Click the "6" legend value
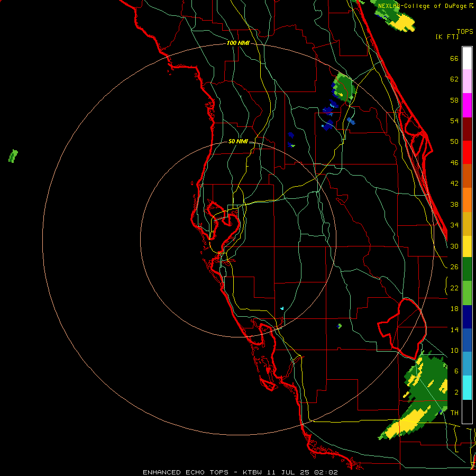476x476 pixels. pyautogui.click(x=456, y=371)
